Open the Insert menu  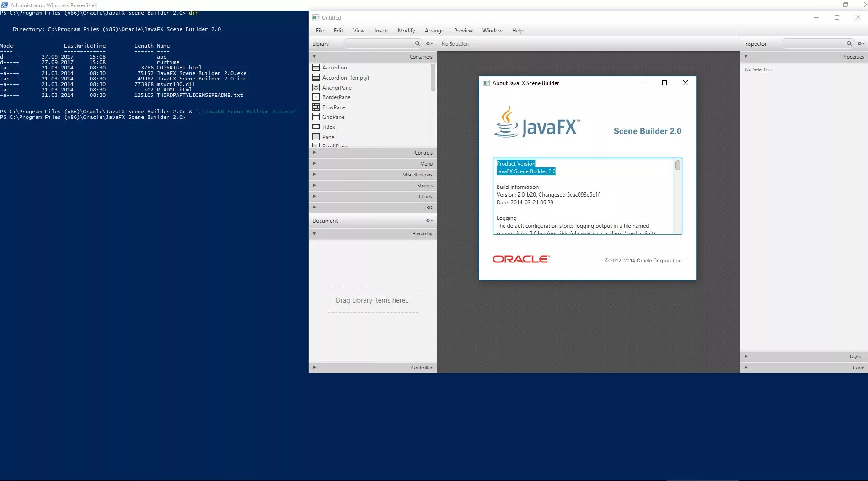[381, 31]
